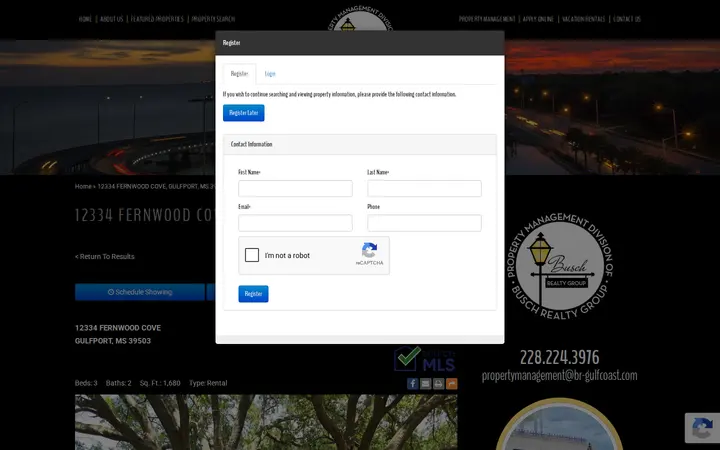Screen dimensions: 720x450
Task: Click the Schedule Showing button
Action: pos(140,292)
